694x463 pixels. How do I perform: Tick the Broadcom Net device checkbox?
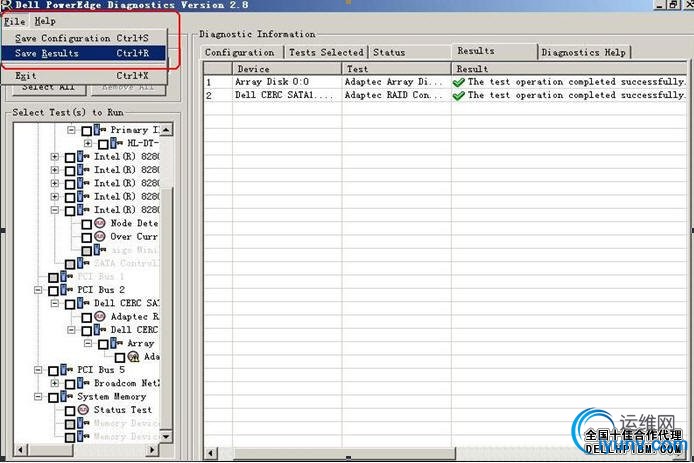70,384
